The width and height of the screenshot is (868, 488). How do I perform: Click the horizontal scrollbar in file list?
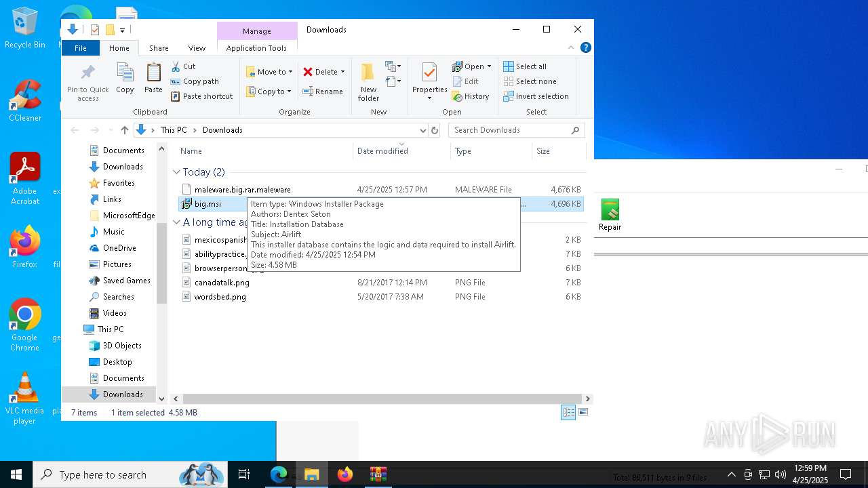(382, 399)
